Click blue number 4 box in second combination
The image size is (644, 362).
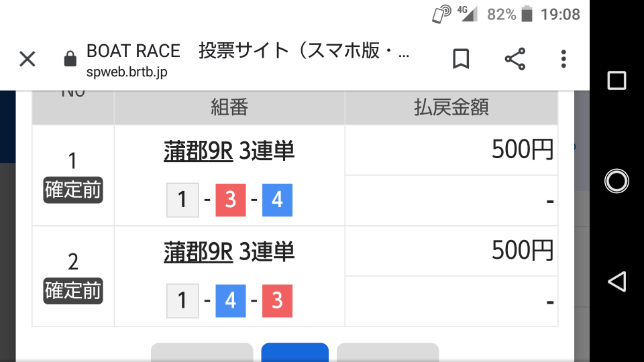(231, 301)
